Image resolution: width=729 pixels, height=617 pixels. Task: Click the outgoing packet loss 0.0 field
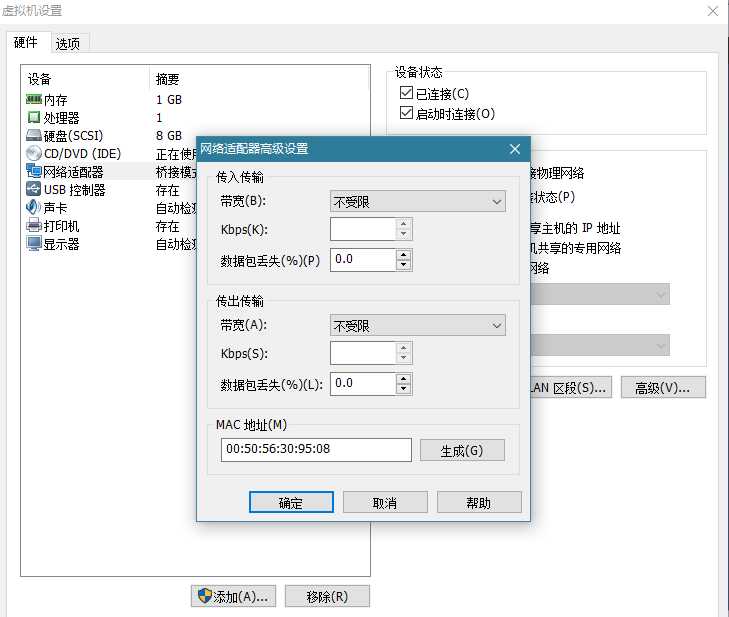363,384
